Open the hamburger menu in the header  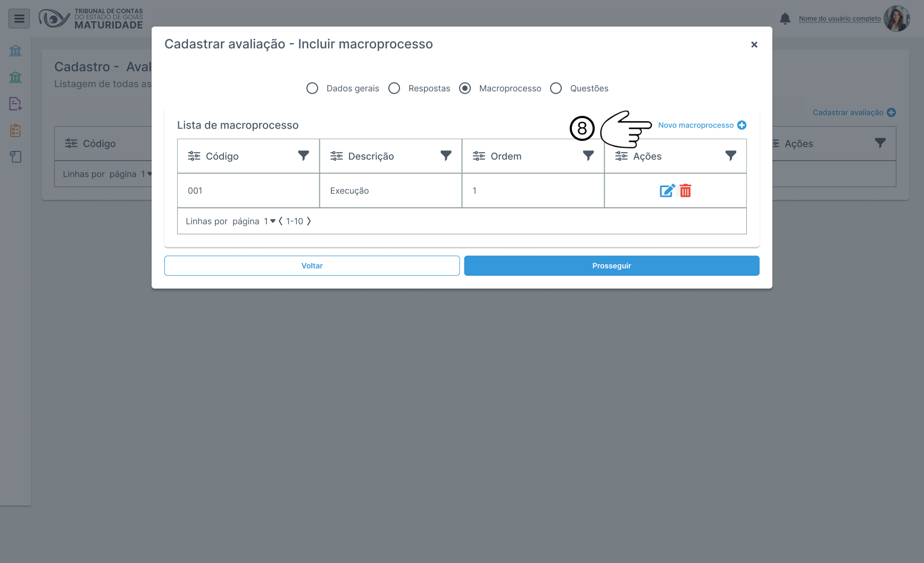click(19, 19)
